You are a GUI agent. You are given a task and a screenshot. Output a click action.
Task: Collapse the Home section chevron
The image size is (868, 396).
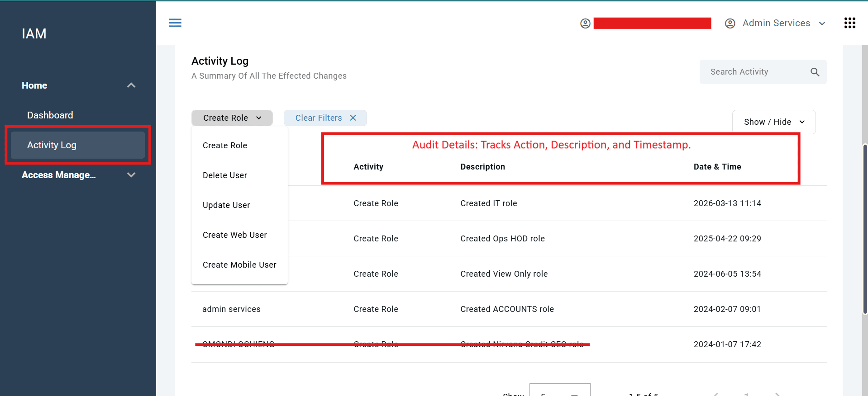tap(131, 85)
